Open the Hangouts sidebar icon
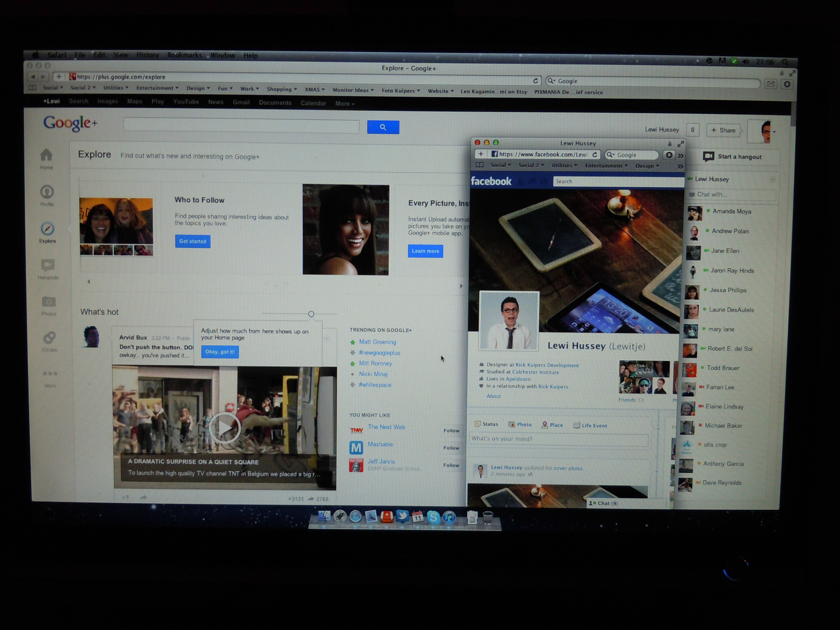Screen dimensions: 840x630 click(x=48, y=265)
